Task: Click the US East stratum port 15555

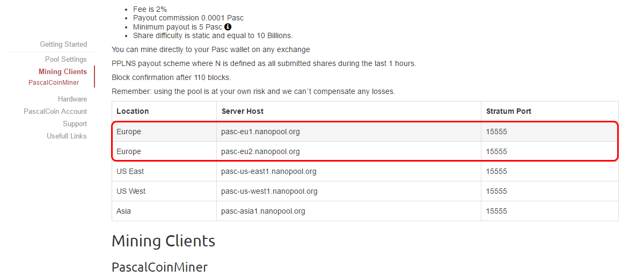Action: (496, 171)
